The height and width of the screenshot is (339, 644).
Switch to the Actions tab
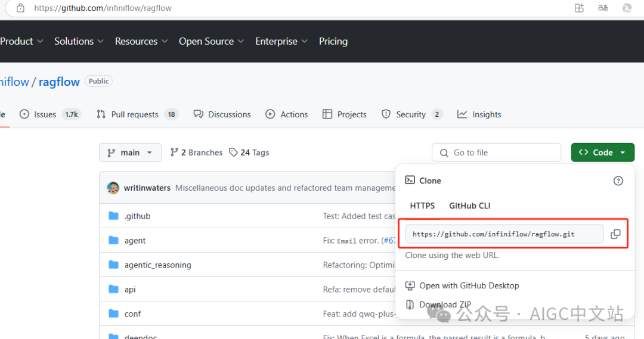(287, 114)
